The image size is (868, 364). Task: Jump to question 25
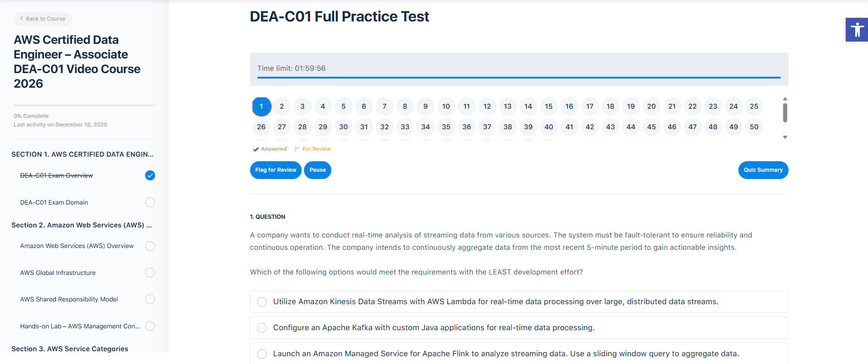754,106
